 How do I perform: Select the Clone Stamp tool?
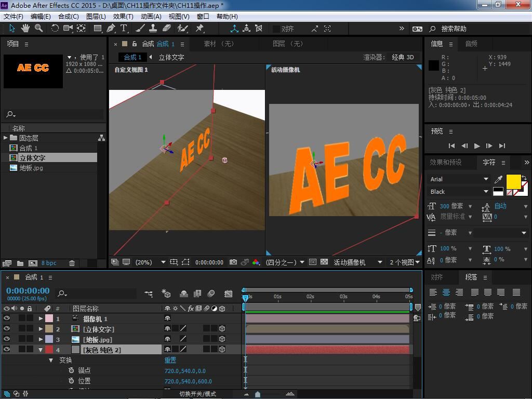coord(153,29)
